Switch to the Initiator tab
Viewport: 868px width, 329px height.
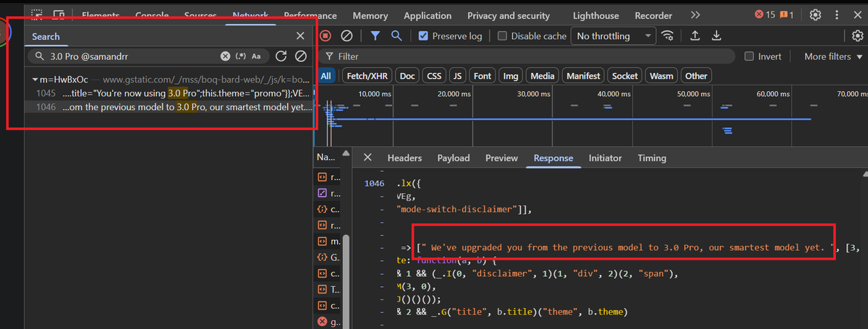[x=605, y=158]
